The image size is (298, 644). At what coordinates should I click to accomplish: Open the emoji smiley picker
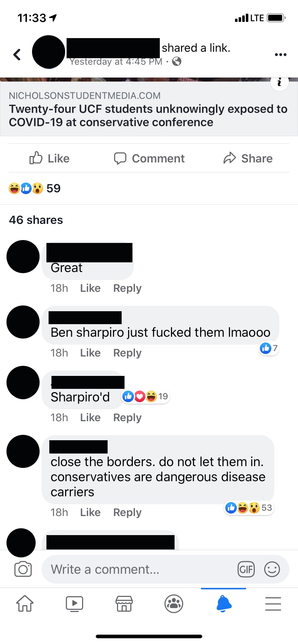[x=272, y=569]
